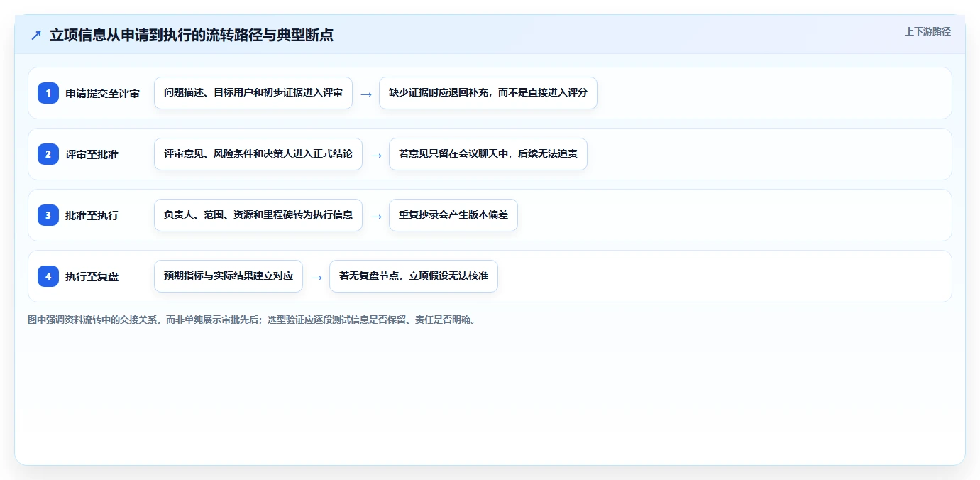Image resolution: width=980 pixels, height=480 pixels.
Task: Select step number badge 4
Action: pos(48,276)
